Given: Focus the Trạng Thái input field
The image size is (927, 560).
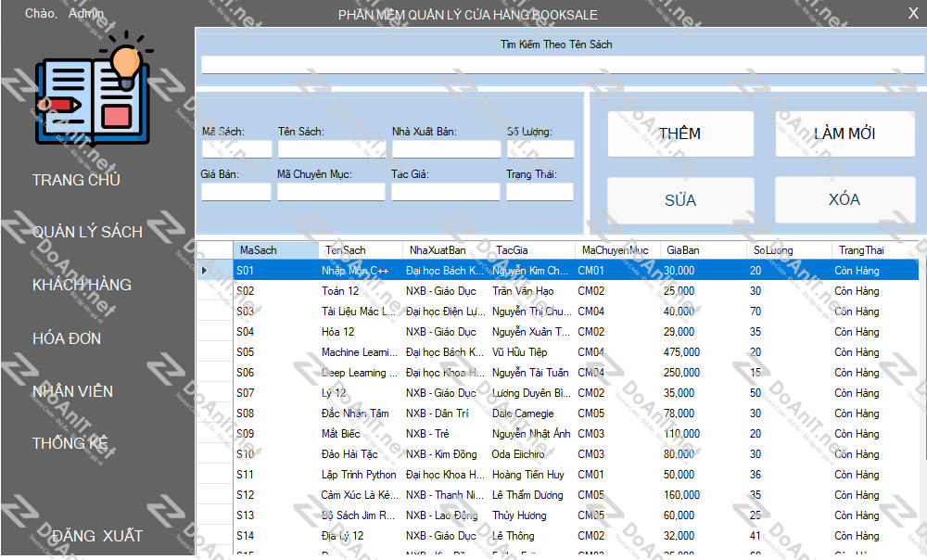Looking at the screenshot, I should 540,192.
